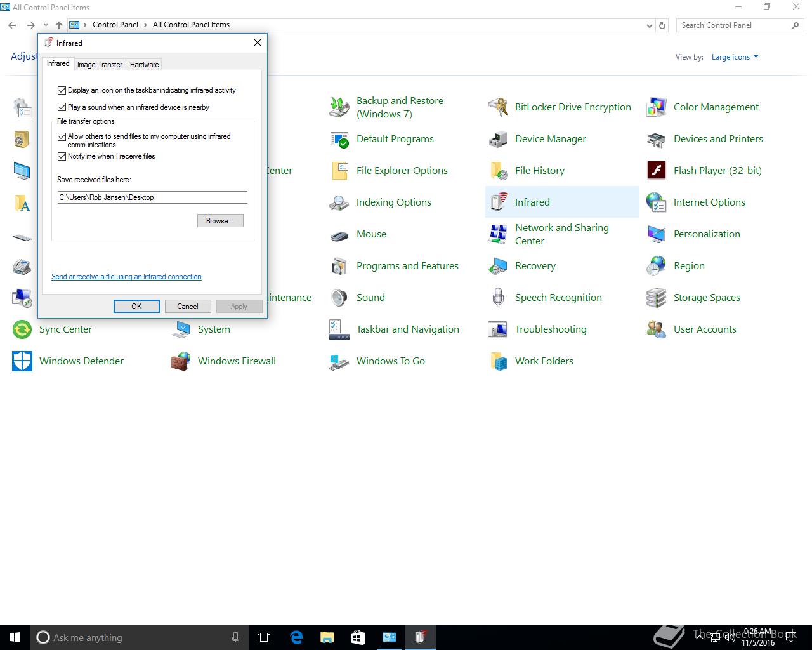Image resolution: width=812 pixels, height=650 pixels.
Task: Switch to the Hardware tab
Action: (144, 65)
